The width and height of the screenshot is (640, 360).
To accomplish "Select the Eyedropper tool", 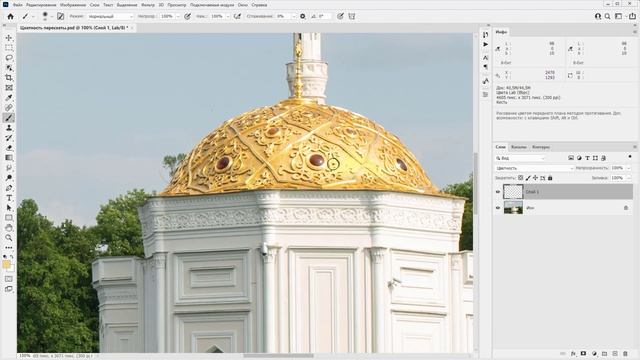I will tap(9, 98).
